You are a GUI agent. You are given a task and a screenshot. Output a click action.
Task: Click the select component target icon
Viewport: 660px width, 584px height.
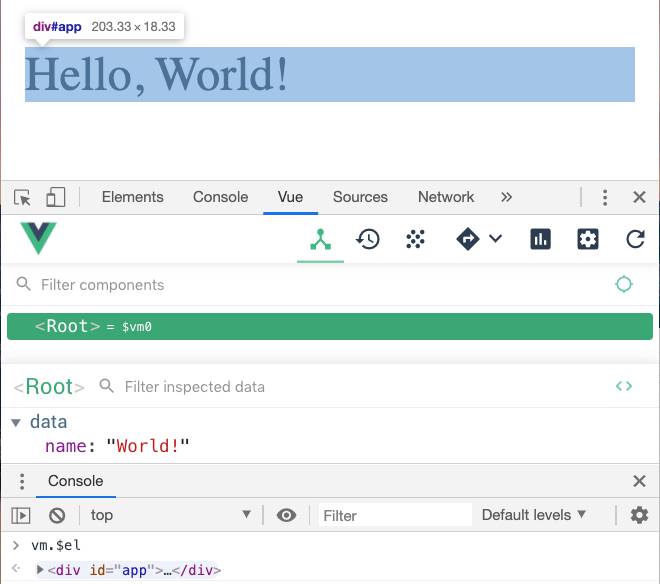pyautogui.click(x=624, y=285)
